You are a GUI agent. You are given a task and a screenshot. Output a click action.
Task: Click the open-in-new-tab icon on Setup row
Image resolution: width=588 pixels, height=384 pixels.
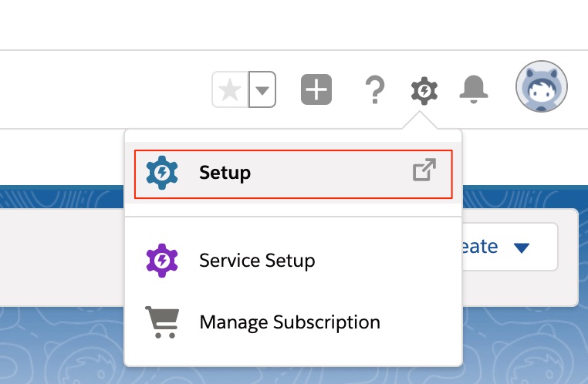pos(424,170)
